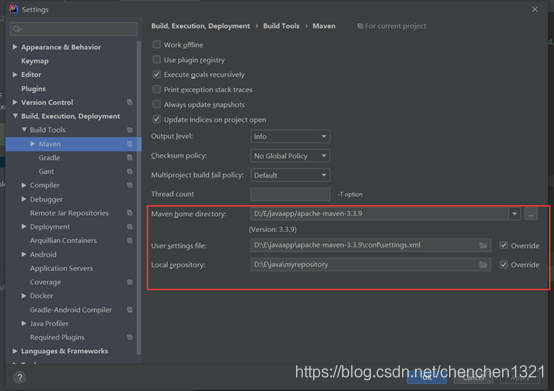Click the settings tree vertical scrollbar

point(139,198)
